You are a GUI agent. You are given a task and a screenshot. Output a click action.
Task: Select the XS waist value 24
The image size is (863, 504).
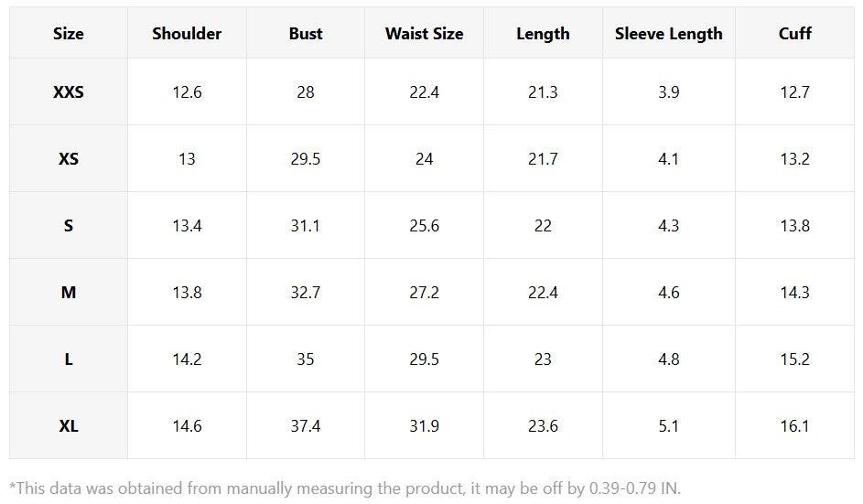424,159
